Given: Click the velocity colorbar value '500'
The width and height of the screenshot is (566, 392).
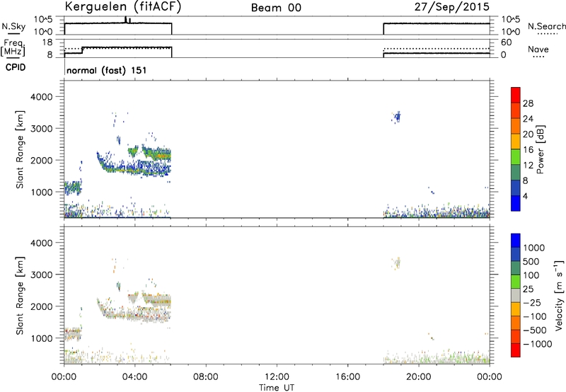Looking at the screenshot, I should coord(531,261).
